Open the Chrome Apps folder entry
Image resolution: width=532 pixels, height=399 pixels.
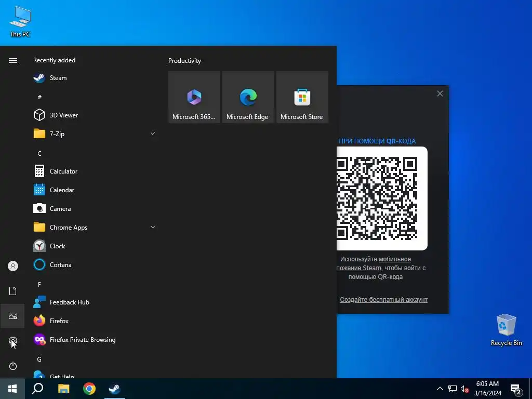coord(95,228)
